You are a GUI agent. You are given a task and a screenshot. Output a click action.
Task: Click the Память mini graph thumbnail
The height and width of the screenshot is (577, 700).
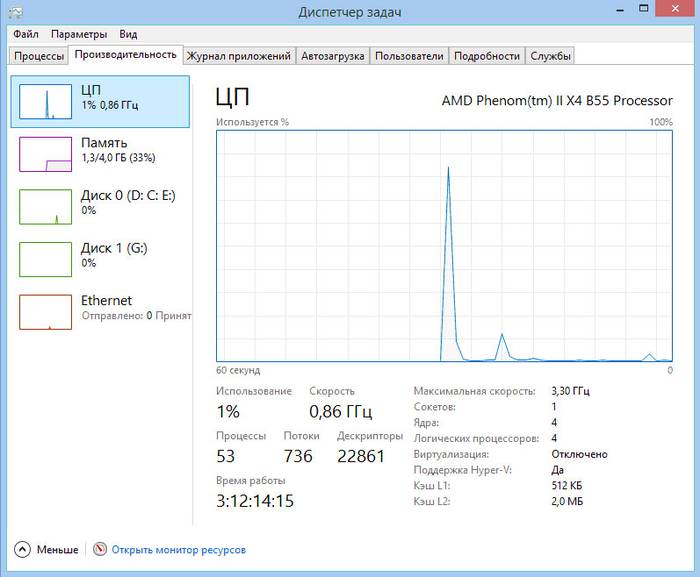coord(46,154)
